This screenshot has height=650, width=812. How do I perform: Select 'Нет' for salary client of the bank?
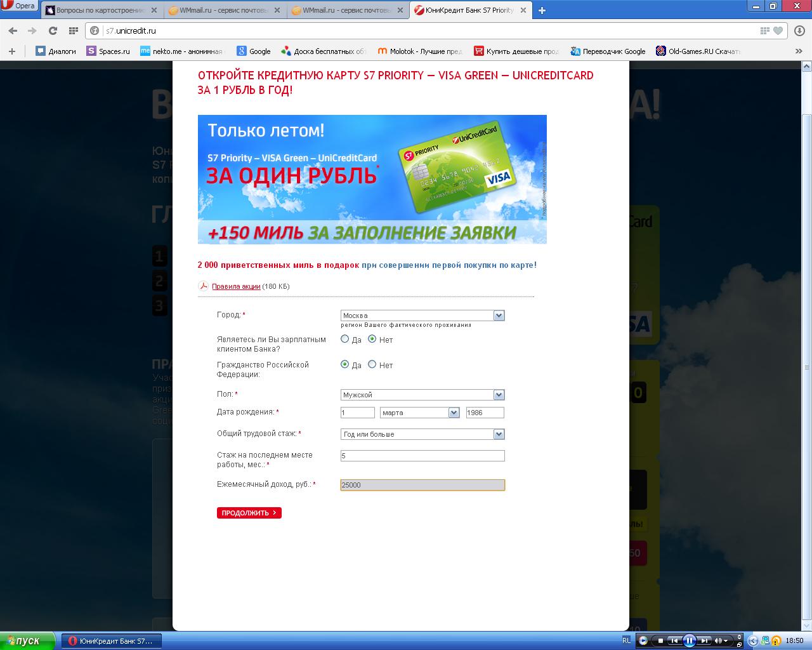point(372,339)
